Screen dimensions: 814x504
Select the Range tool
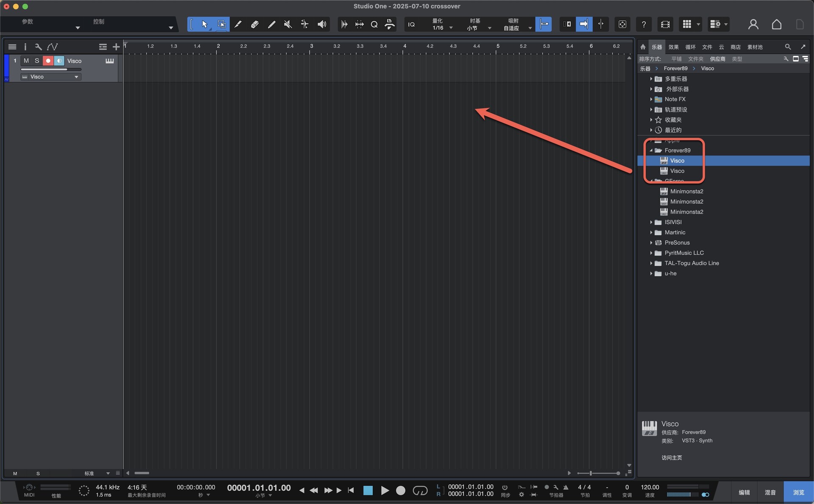click(x=221, y=24)
